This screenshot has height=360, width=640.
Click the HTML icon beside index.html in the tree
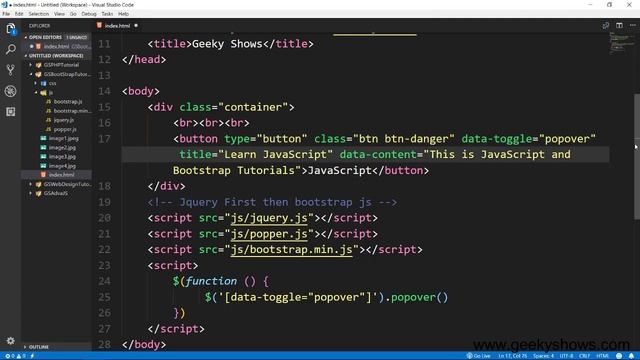click(x=43, y=175)
